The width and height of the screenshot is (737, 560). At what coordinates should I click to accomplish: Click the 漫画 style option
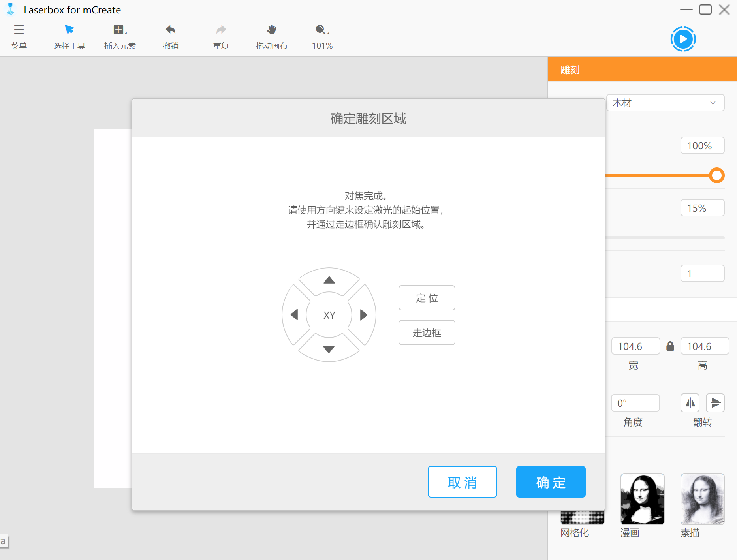(x=642, y=499)
